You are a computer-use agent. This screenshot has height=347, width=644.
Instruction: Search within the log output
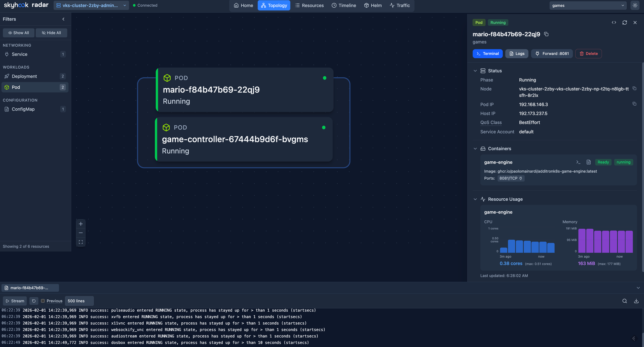coord(625,301)
